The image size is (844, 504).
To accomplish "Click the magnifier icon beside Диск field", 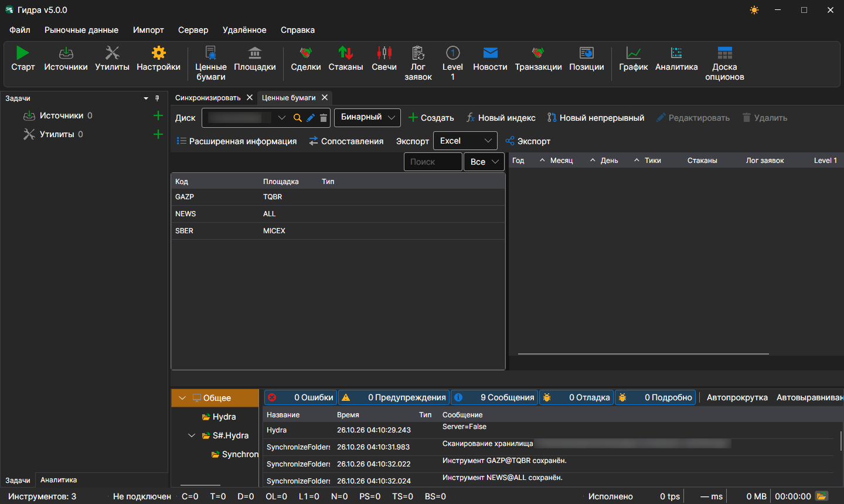I will 298,118.
